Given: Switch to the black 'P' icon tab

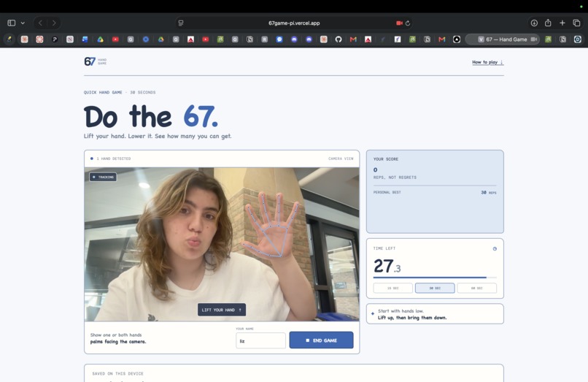Looking at the screenshot, I should coord(55,39).
